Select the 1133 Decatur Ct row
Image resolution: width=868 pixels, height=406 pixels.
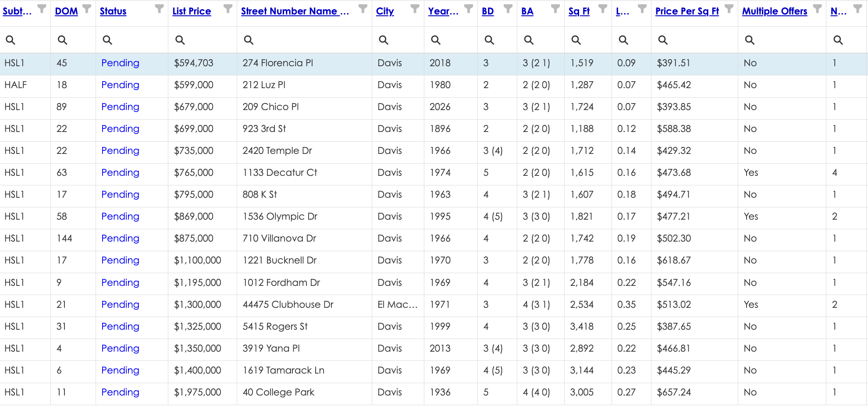(434, 173)
